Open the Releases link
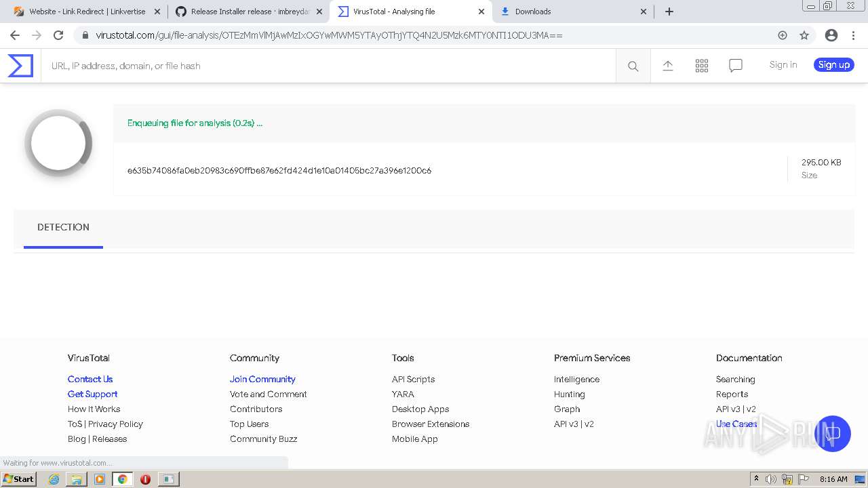The height and width of the screenshot is (488, 868). click(x=110, y=439)
